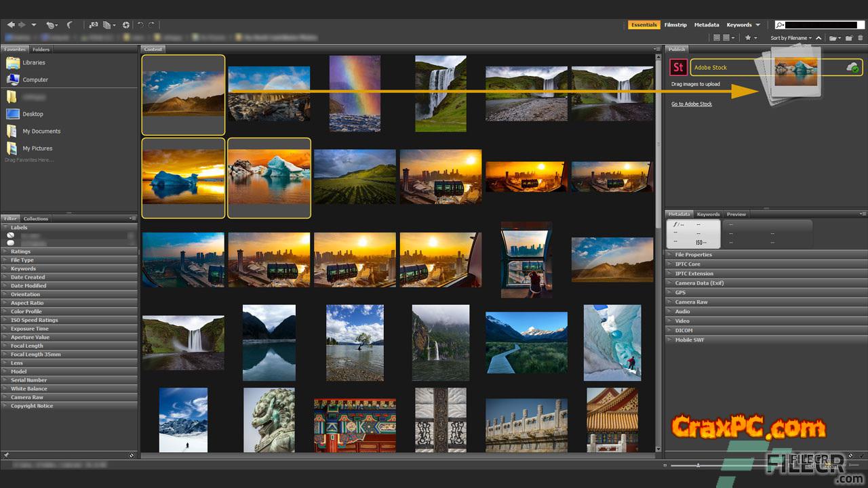Click the Adobe Stock St icon
The image size is (868, 488).
[677, 67]
